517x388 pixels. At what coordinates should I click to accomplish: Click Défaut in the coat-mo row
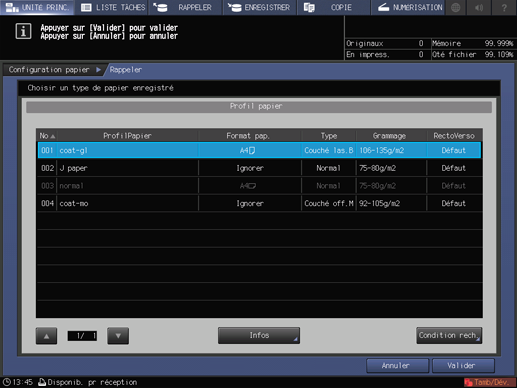pos(454,203)
